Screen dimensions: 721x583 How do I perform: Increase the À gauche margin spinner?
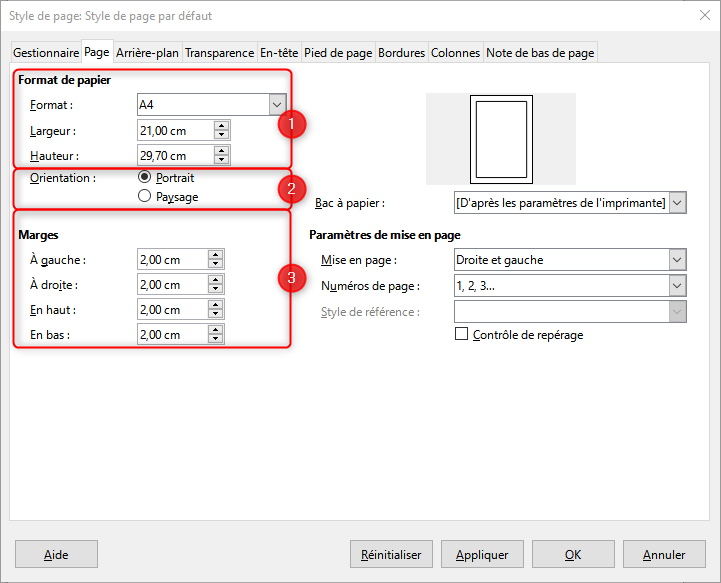pos(216,254)
